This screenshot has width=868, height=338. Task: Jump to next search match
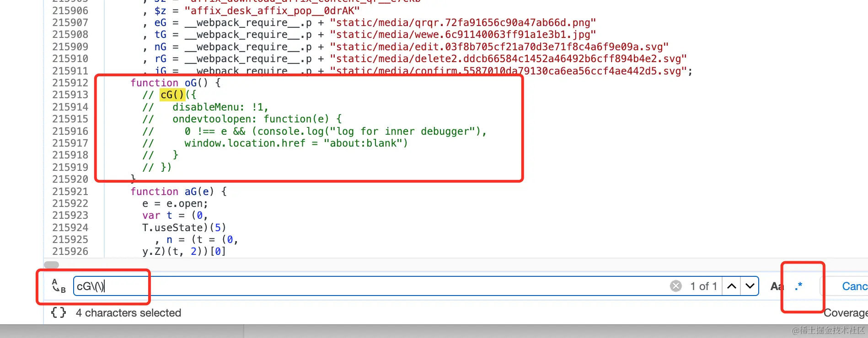[x=750, y=286]
